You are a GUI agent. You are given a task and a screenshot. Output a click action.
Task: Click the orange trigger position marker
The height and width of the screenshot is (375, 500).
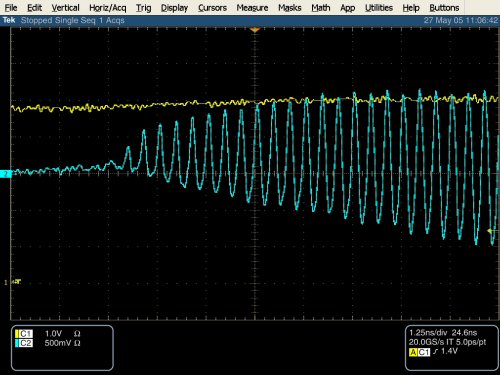pyautogui.click(x=255, y=30)
